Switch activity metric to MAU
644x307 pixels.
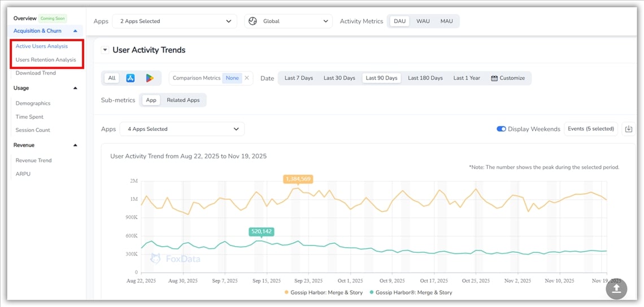[x=446, y=21]
